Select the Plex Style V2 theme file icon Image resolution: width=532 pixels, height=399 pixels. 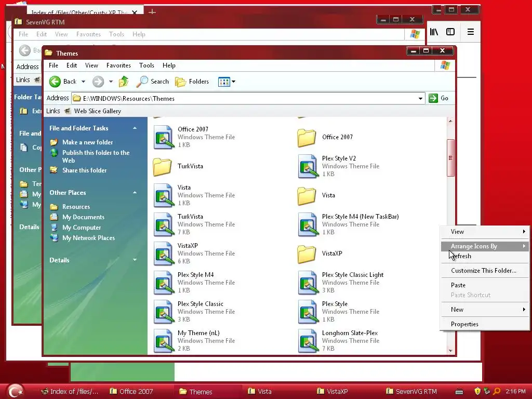tap(308, 166)
